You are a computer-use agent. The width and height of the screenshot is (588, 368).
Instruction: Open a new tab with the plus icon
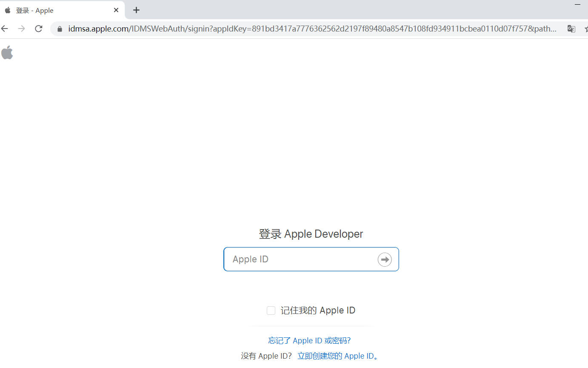(136, 10)
